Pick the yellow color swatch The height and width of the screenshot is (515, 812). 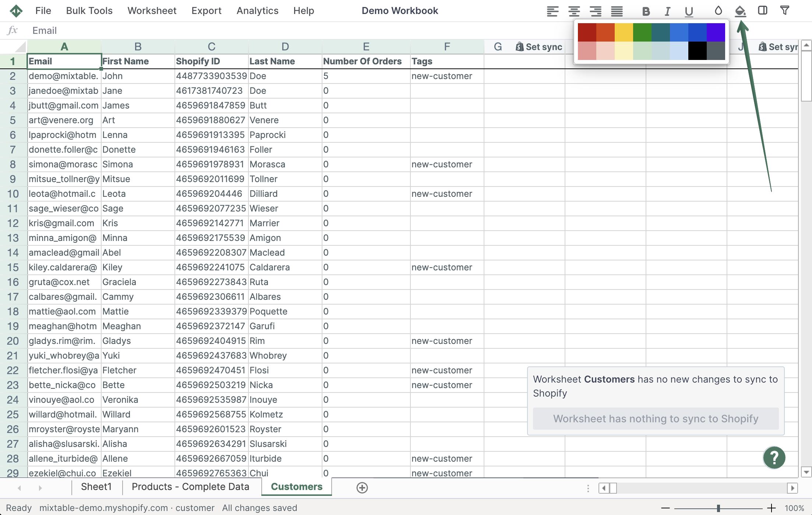pyautogui.click(x=624, y=32)
